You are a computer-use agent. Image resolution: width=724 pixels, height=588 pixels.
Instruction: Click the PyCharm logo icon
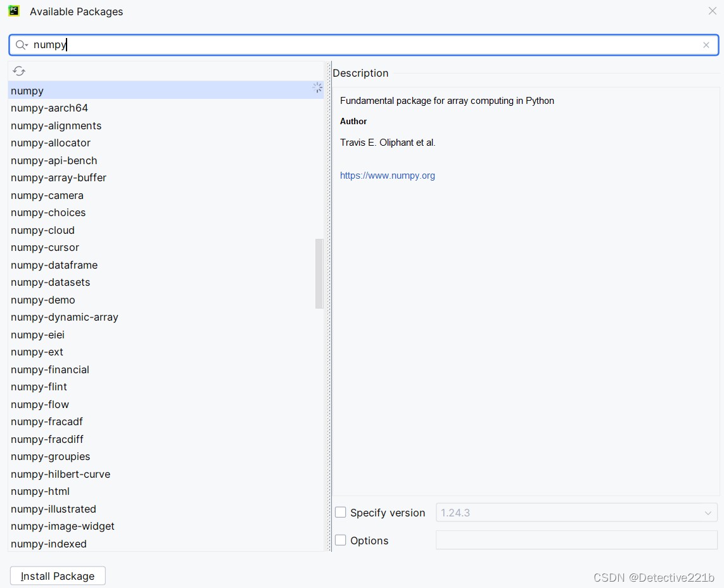(x=14, y=11)
